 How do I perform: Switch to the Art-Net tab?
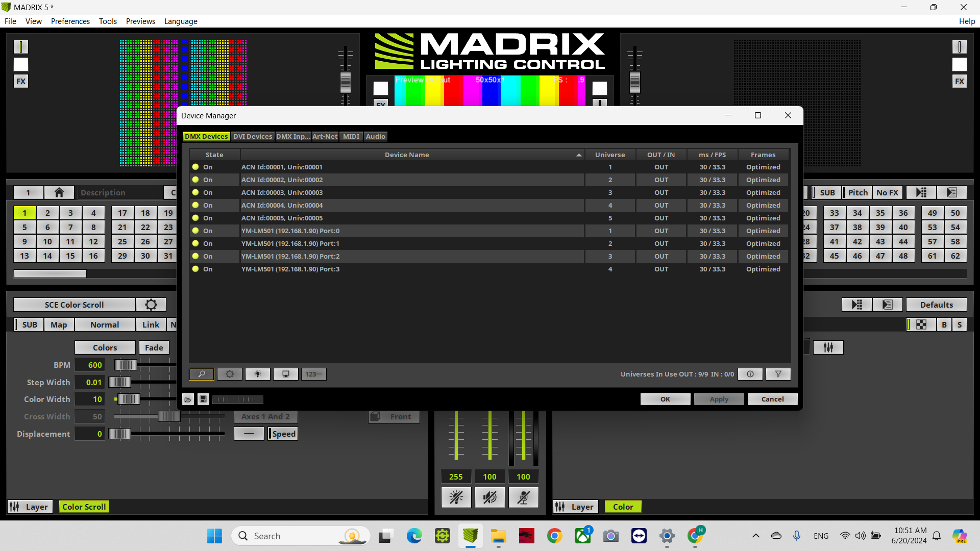coord(325,136)
